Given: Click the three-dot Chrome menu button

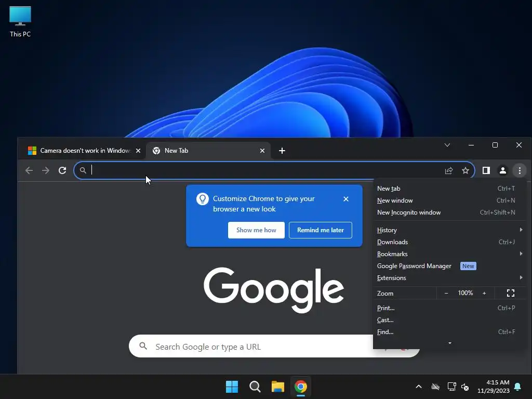Looking at the screenshot, I should click(x=520, y=170).
